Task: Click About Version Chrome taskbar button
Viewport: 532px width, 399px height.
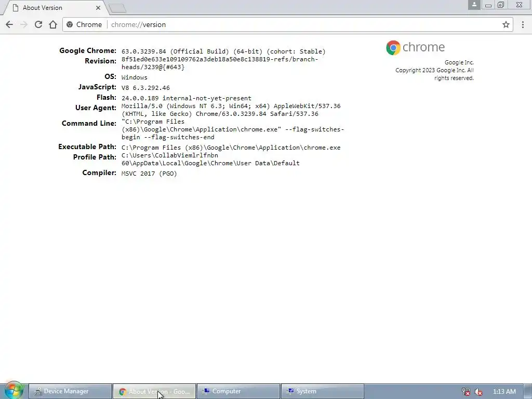Action: click(x=154, y=391)
